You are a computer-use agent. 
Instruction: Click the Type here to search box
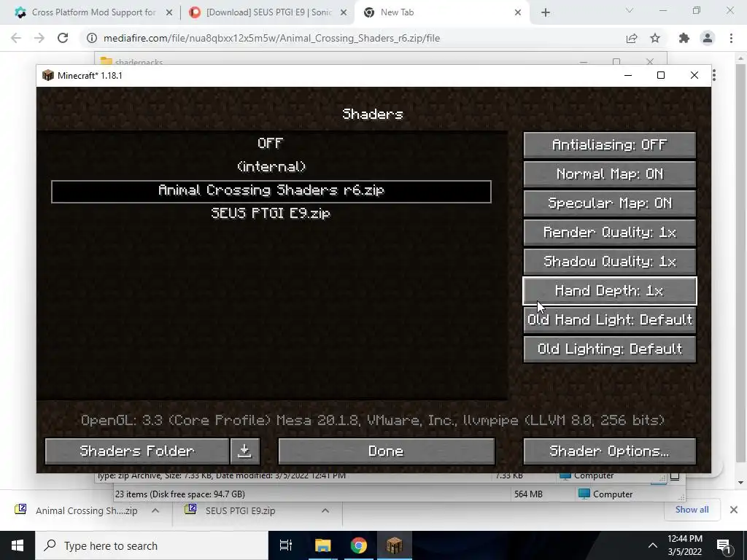152,545
